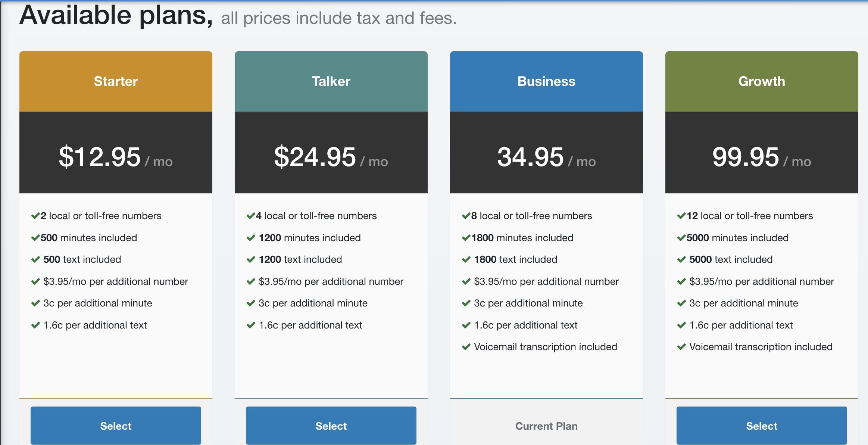This screenshot has width=868, height=445.
Task: Click checkmark beside 2 local or toll-free numbers
Action: (x=35, y=216)
